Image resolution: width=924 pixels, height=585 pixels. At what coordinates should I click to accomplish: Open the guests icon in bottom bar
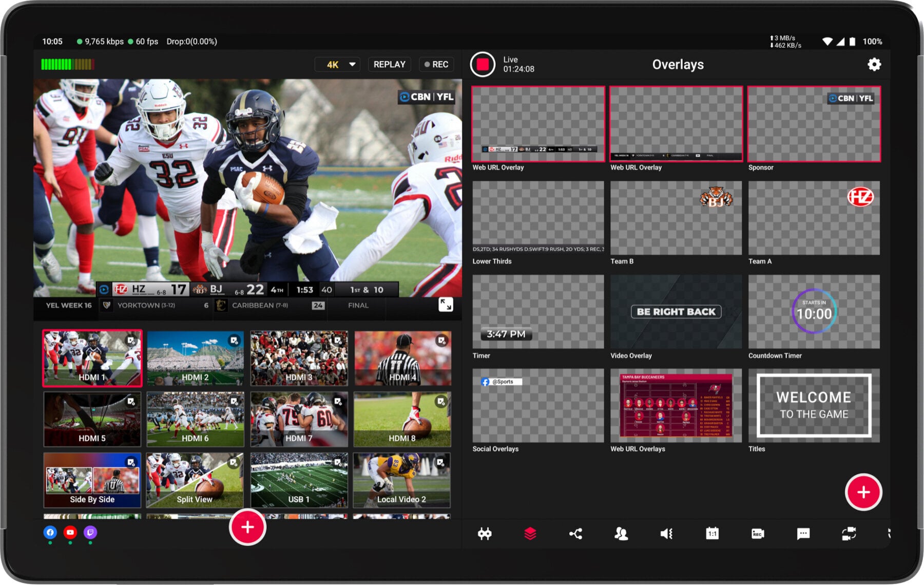[621, 534]
